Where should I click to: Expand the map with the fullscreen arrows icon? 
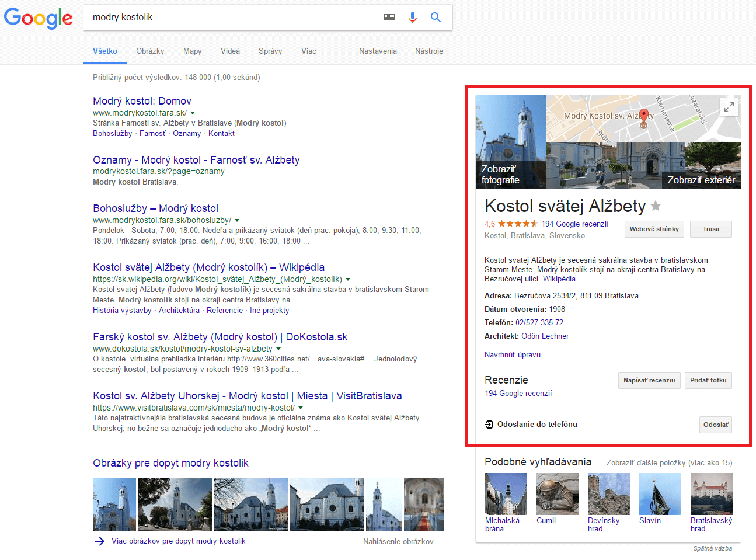tap(729, 107)
